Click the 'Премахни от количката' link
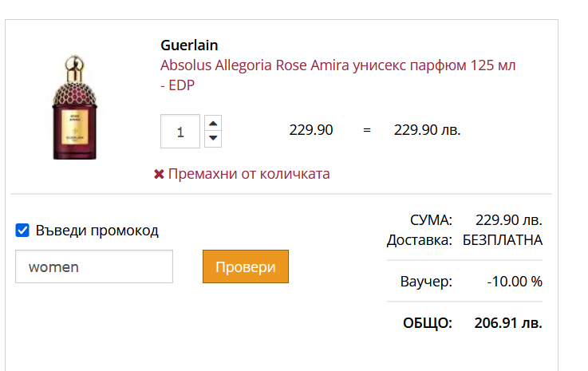588x371 pixels. [248, 174]
